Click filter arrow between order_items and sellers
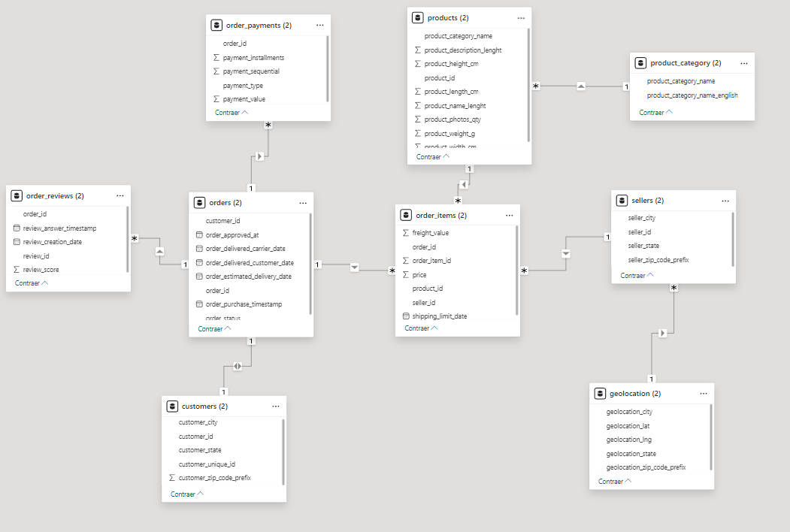Image resolution: width=790 pixels, height=532 pixels. coord(565,254)
